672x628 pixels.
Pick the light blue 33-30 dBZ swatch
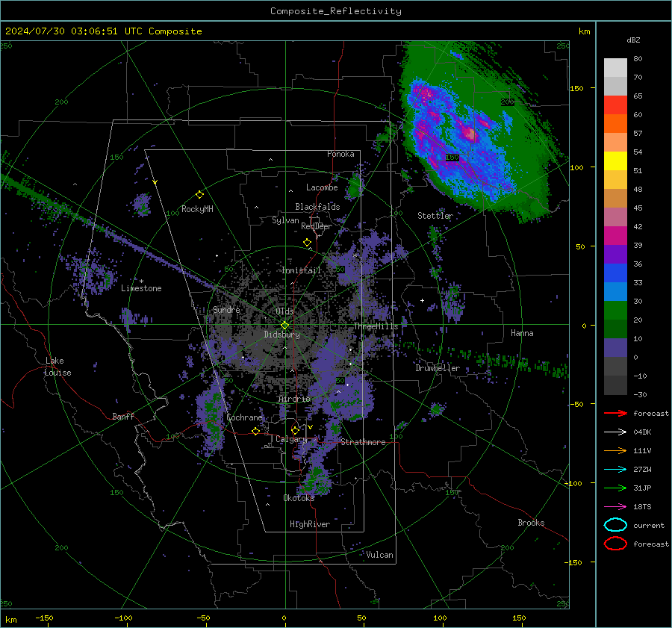tap(615, 292)
